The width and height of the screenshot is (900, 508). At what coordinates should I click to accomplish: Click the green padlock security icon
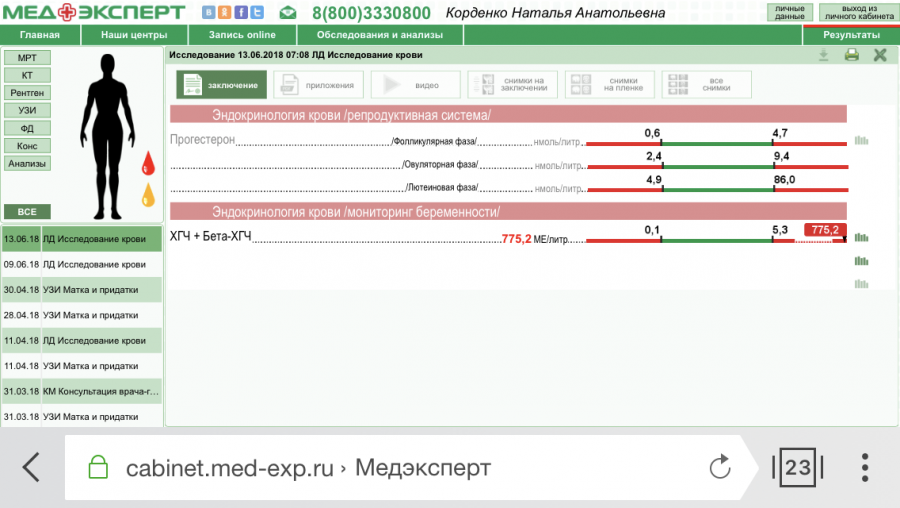(98, 467)
